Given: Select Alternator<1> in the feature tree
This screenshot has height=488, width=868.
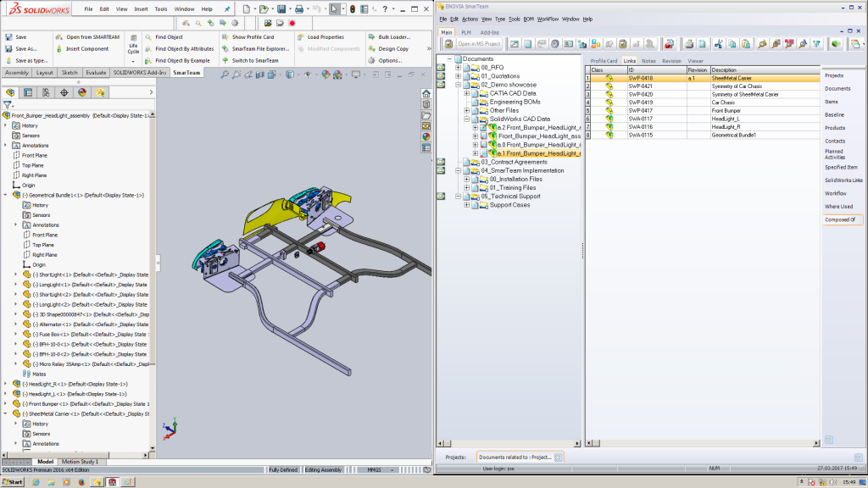Looking at the screenshot, I should (x=90, y=324).
